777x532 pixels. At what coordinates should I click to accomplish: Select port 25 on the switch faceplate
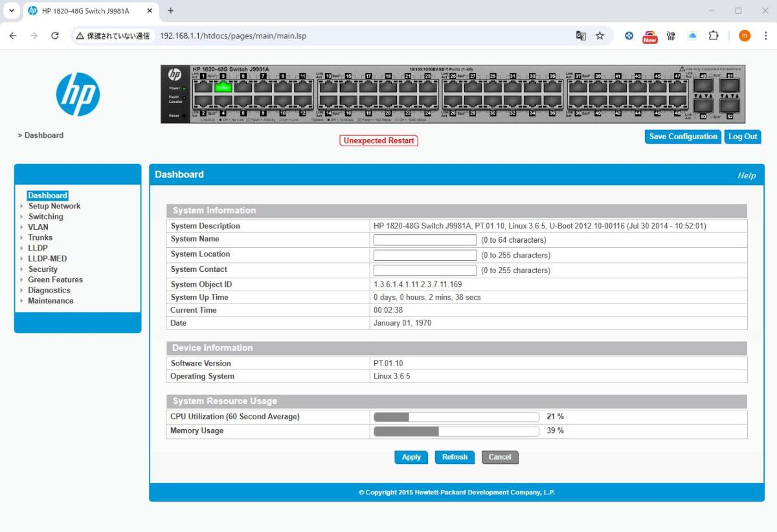pos(453,87)
